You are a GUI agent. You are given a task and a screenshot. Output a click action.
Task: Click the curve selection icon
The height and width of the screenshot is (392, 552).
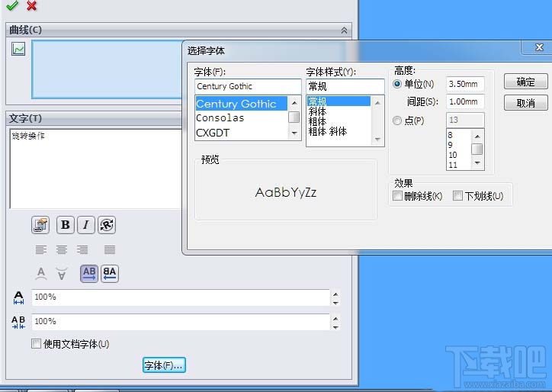[18, 49]
